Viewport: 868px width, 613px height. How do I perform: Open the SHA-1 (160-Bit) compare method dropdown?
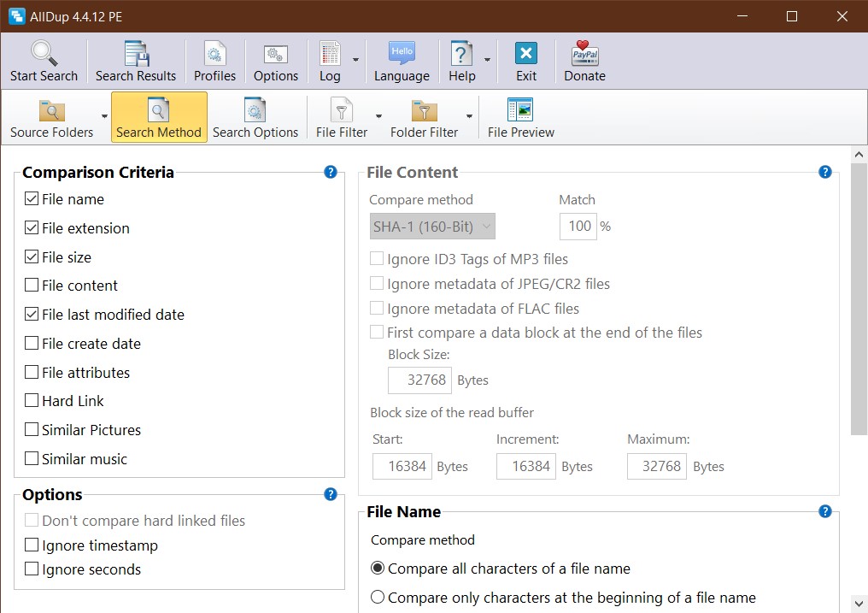pos(432,227)
